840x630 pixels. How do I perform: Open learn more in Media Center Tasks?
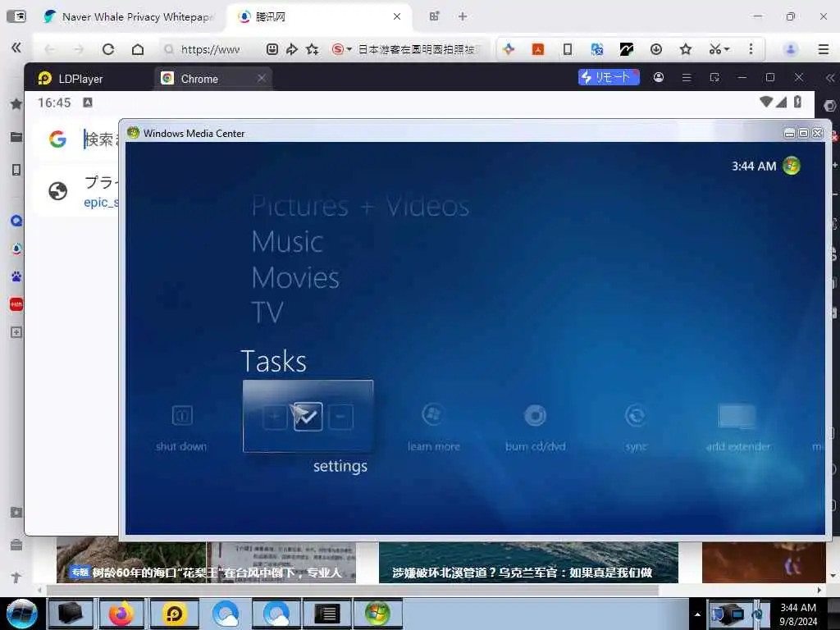click(433, 428)
